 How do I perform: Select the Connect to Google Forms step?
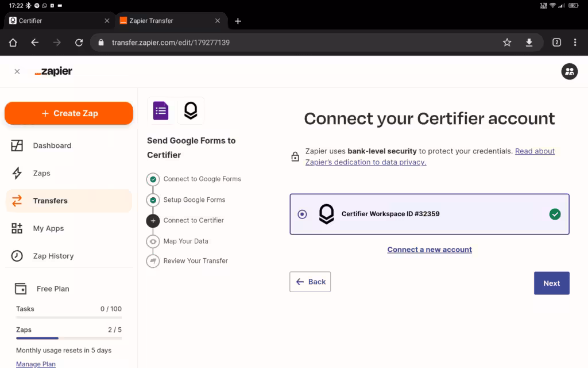coord(194,179)
